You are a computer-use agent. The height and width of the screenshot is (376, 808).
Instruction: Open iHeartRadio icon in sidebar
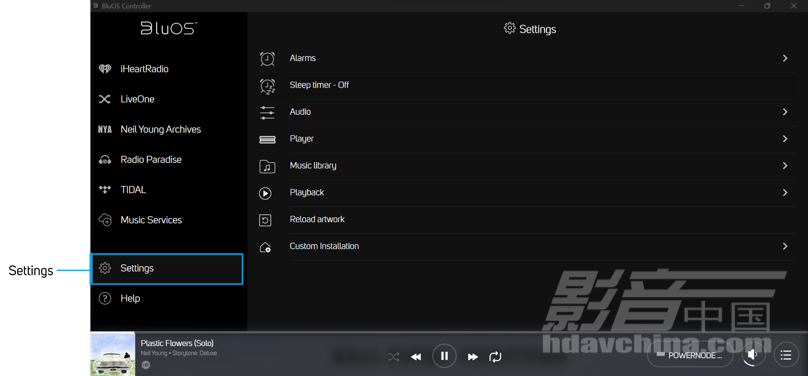point(105,69)
